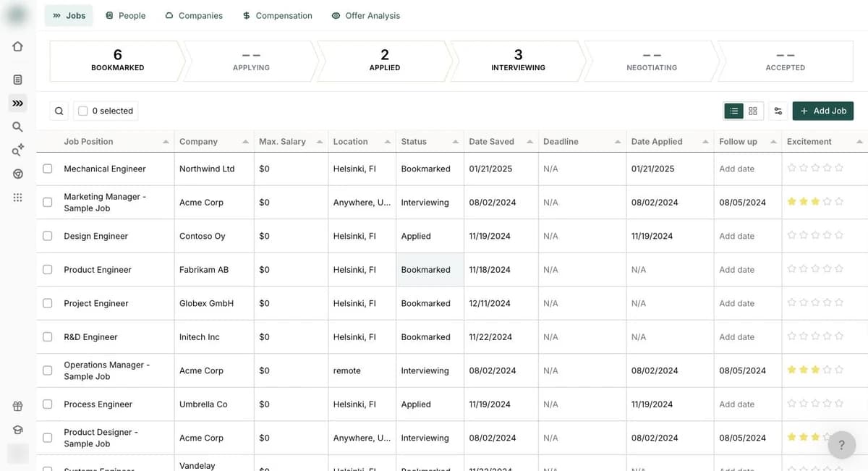
Task: Filter by the Interviewing pipeline stage
Action: tap(518, 61)
